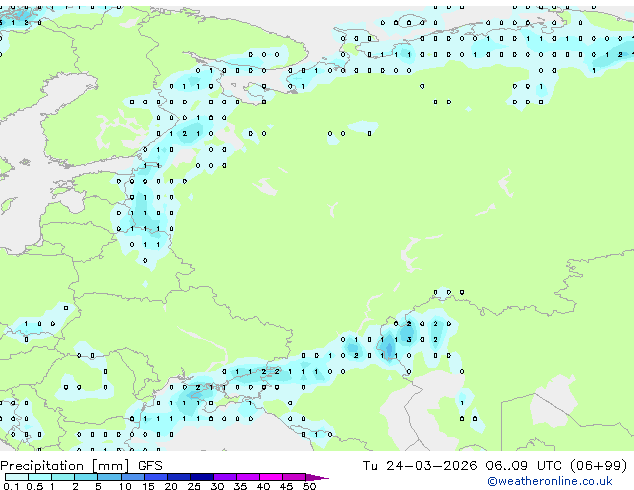Viewport: 634px width, 490px height.
Task: Click the 0.5–1 mm legend color box
Action: (40, 477)
